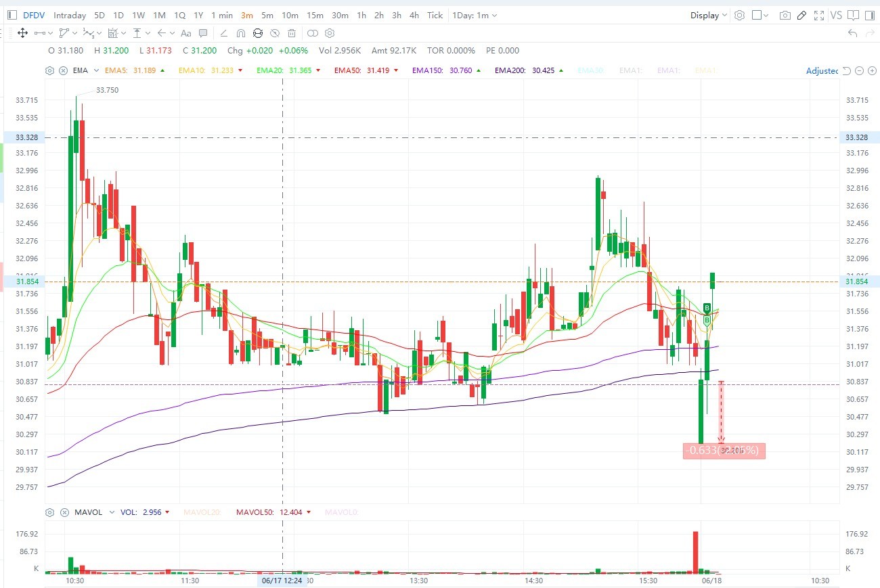Toggle the linked-rings overlay icon
Screen dimensions: 880x588
pyautogui.click(x=312, y=32)
